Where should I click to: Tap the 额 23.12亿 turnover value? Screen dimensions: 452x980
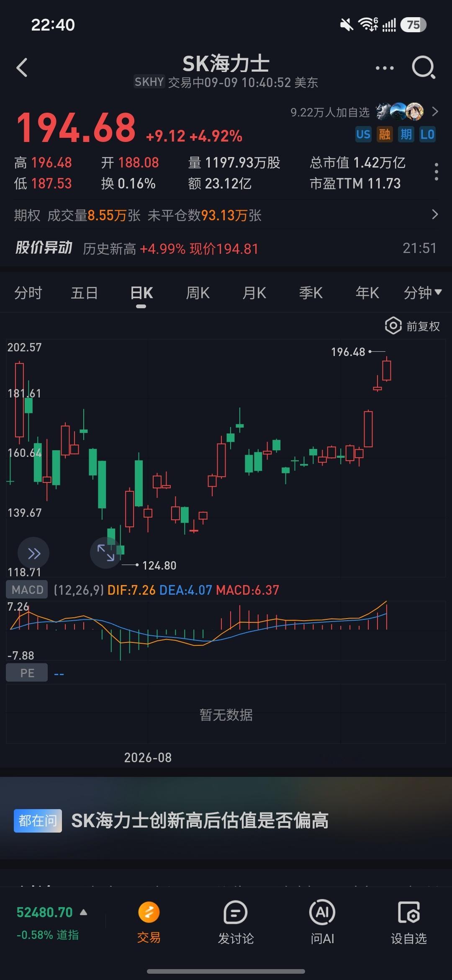coord(220,183)
